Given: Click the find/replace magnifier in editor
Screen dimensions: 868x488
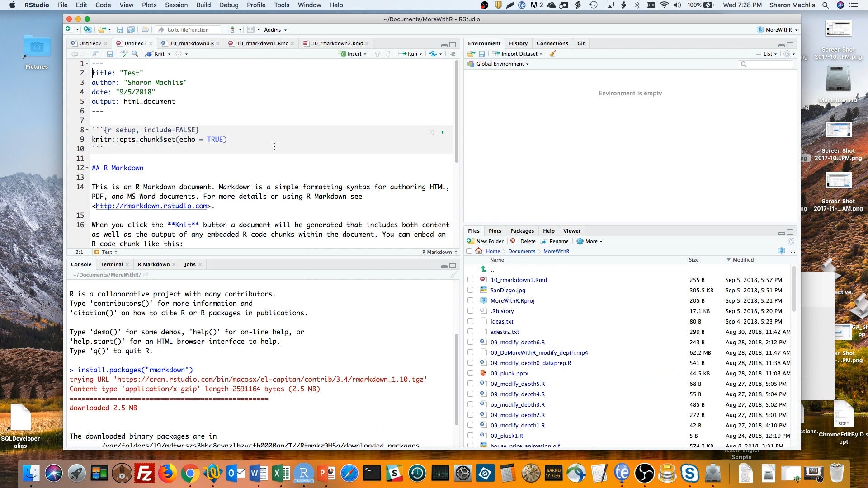Looking at the screenshot, I should pyautogui.click(x=135, y=54).
